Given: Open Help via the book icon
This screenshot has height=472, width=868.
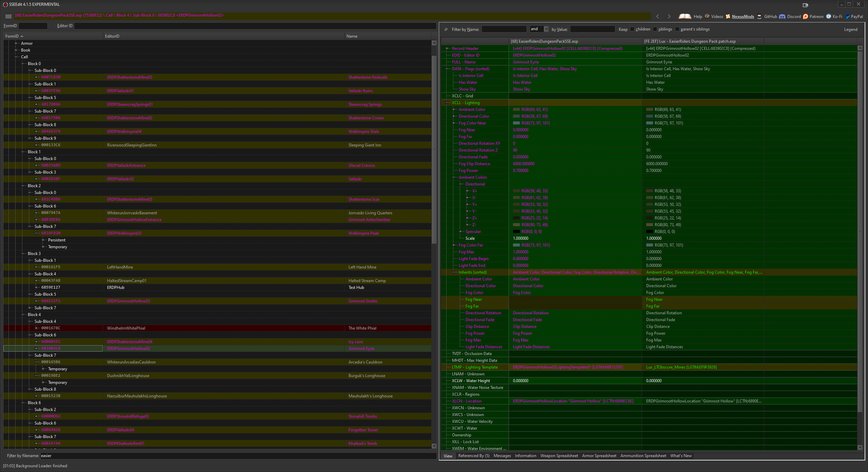Looking at the screenshot, I should tap(685, 16).
